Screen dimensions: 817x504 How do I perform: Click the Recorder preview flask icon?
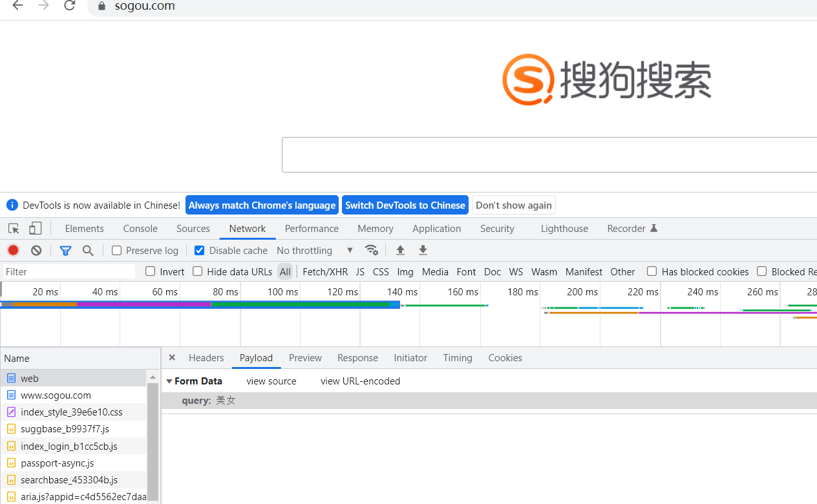(x=653, y=228)
